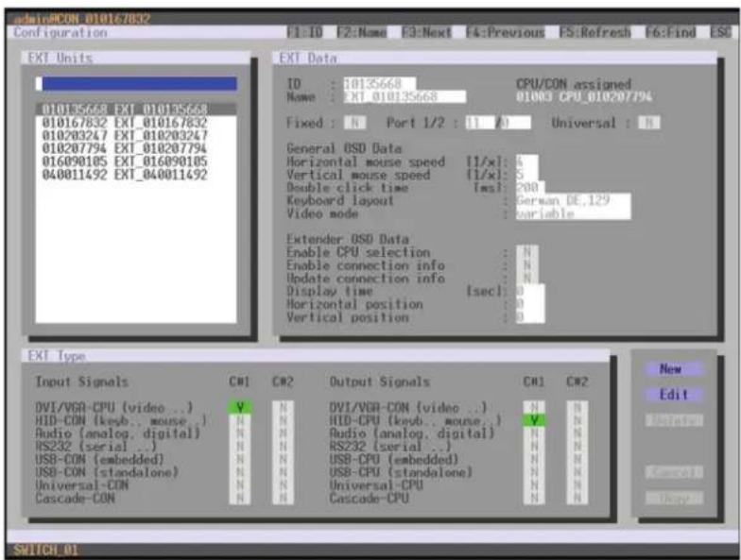Toggle the Fixed N field
Image resolution: width=741 pixels, height=560 pixels.
tap(354, 123)
